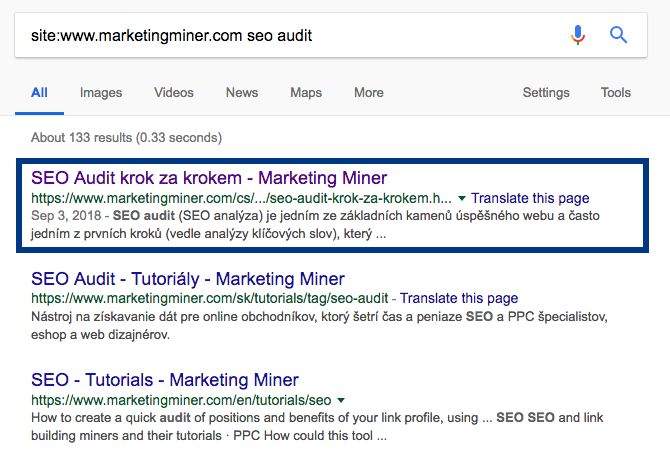
Task: Translate this page for first result
Action: pos(530,198)
